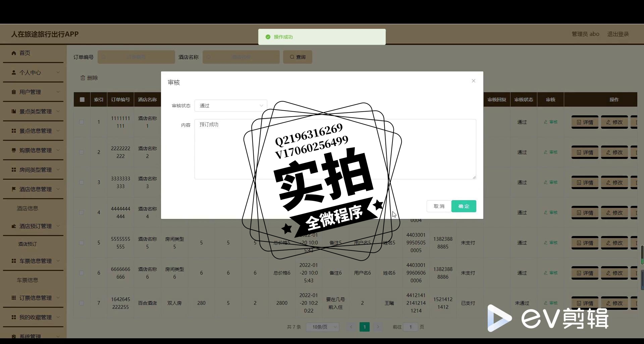Click the 车票信息管理 grid icon
644x344 pixels.
point(14,261)
